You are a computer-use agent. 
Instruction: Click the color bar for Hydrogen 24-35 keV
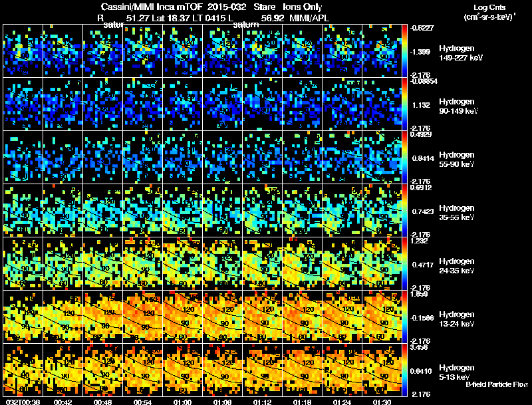[x=404, y=263]
